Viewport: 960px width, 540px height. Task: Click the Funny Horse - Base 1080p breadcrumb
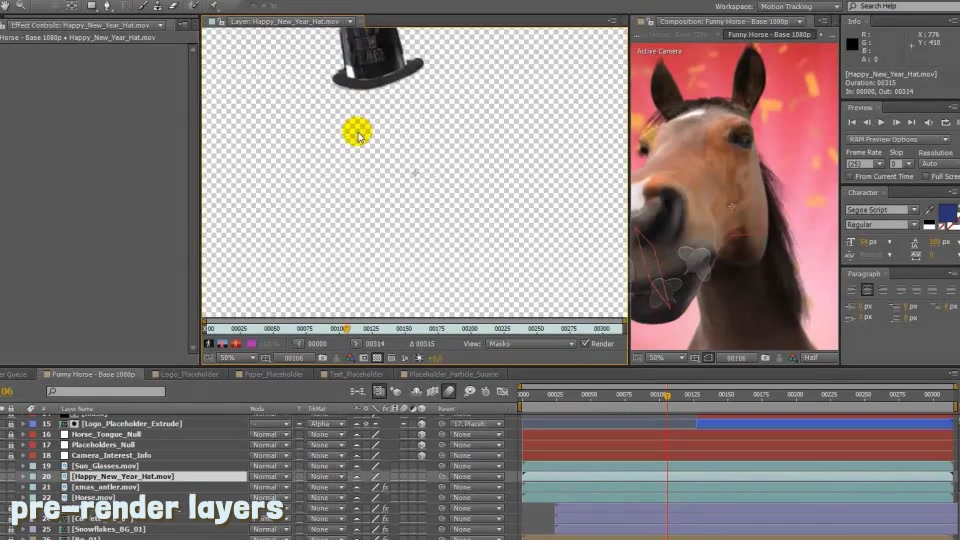pyautogui.click(x=769, y=34)
